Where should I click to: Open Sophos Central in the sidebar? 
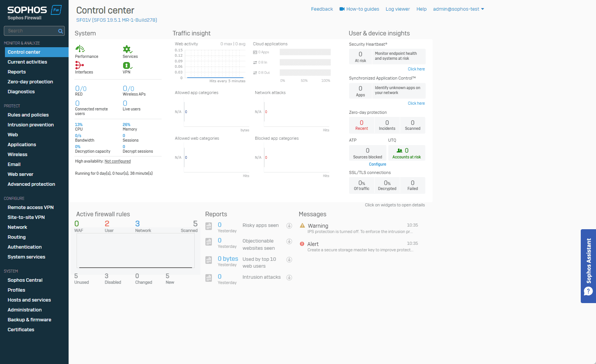tap(25, 280)
